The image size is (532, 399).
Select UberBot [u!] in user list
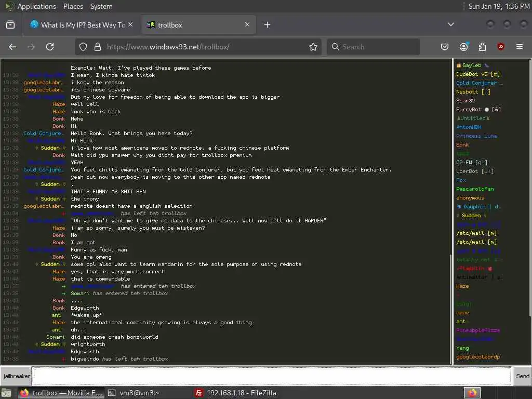(475, 171)
